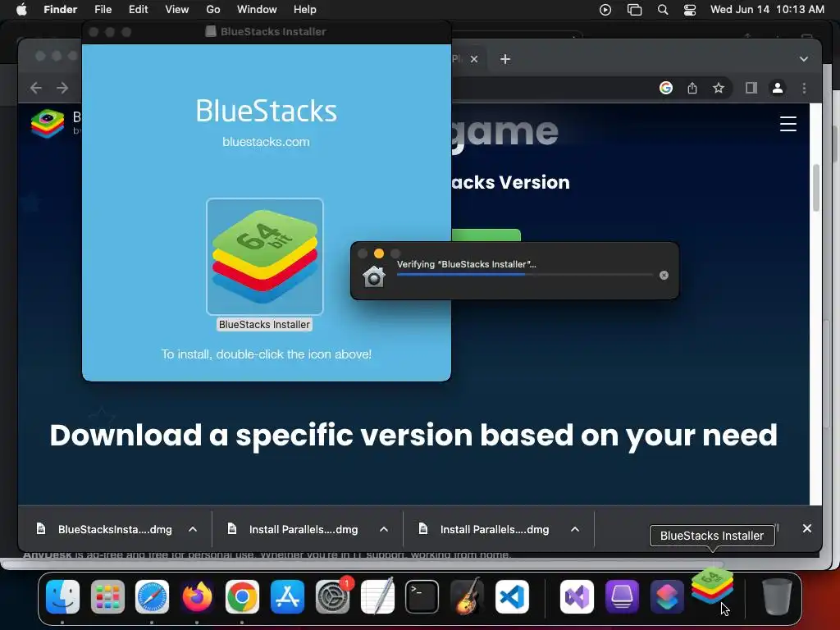This screenshot has width=840, height=630.
Task: Click the playback status icon in menu bar
Action: (x=605, y=10)
